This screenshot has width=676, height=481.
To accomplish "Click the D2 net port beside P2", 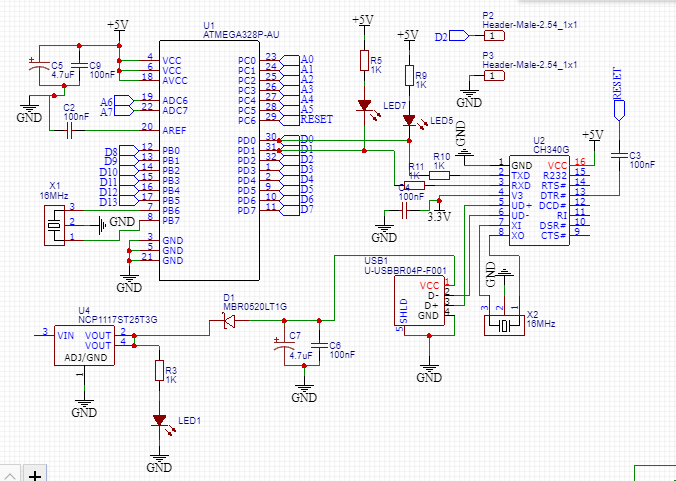I will [460, 36].
